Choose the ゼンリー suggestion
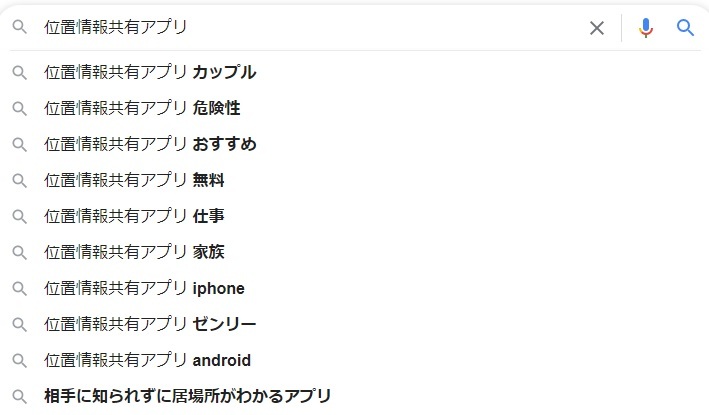Screen dimensions: 709x415 (354, 324)
